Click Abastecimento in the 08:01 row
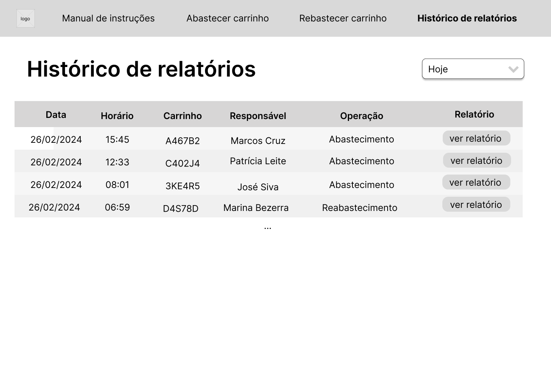551x392 pixels. click(x=362, y=185)
